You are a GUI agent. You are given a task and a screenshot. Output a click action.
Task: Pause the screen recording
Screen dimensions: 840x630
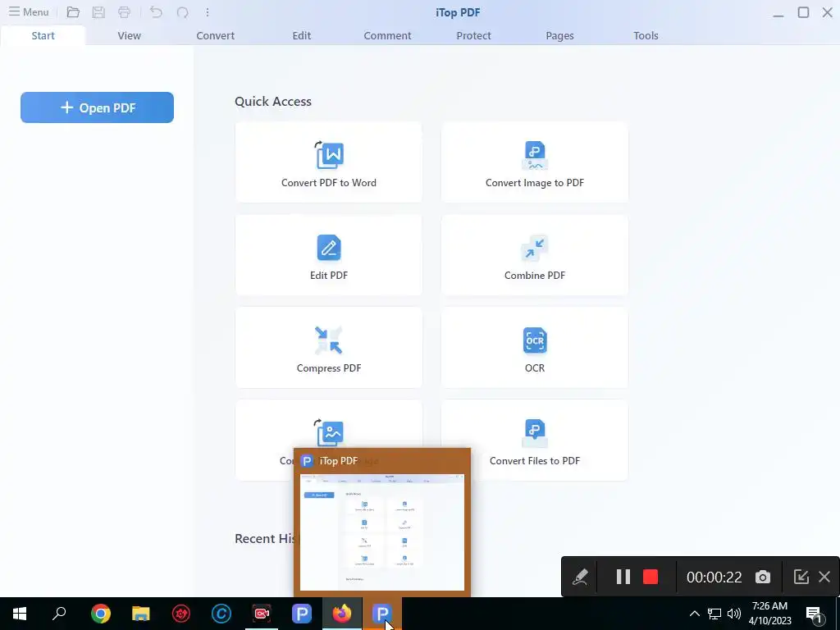(623, 577)
